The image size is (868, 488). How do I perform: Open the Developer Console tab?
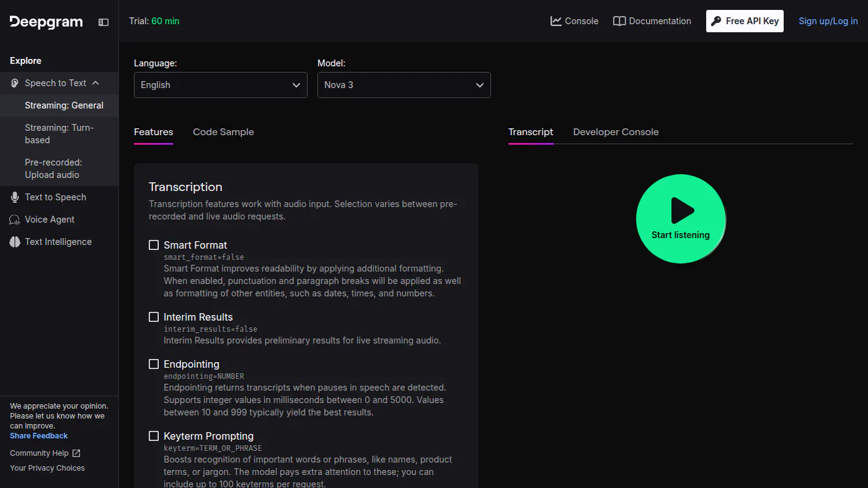coord(616,132)
